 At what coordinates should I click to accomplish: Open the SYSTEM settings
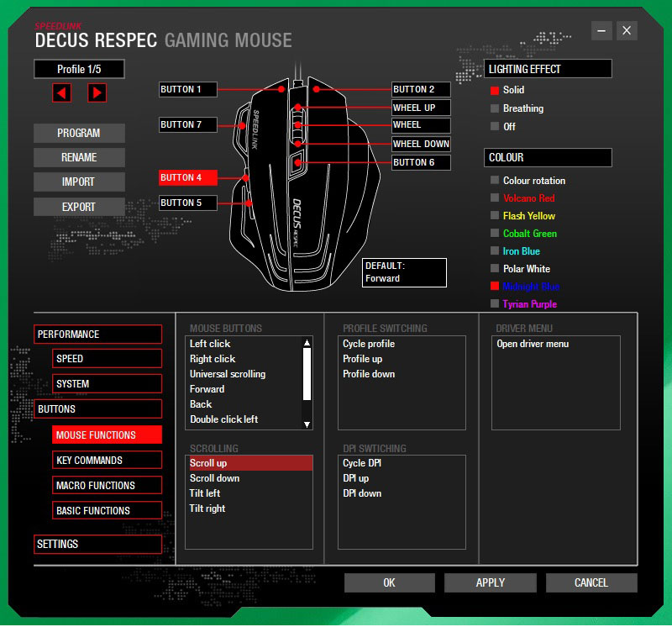click(x=108, y=384)
